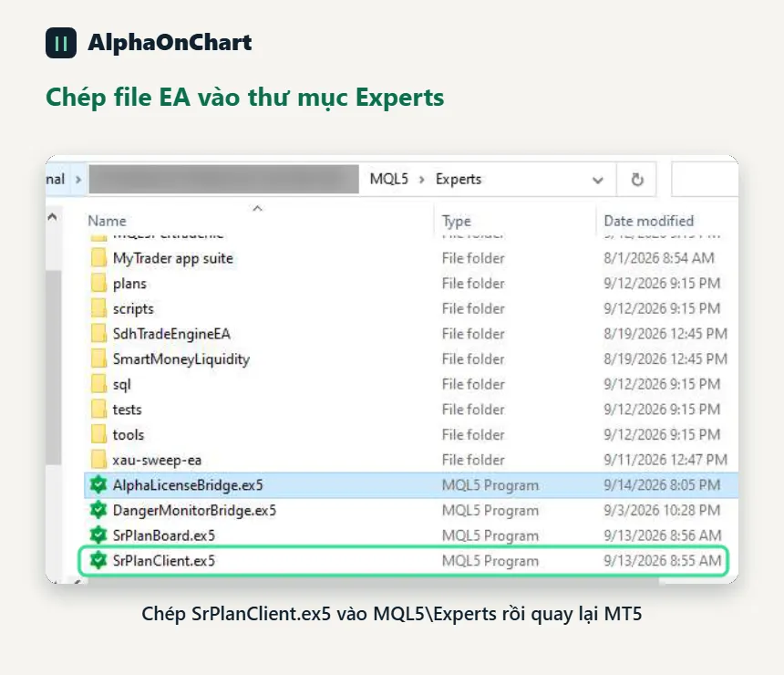784x675 pixels.
Task: Click SrPlanClient.ex5 program icon
Action: [98, 560]
